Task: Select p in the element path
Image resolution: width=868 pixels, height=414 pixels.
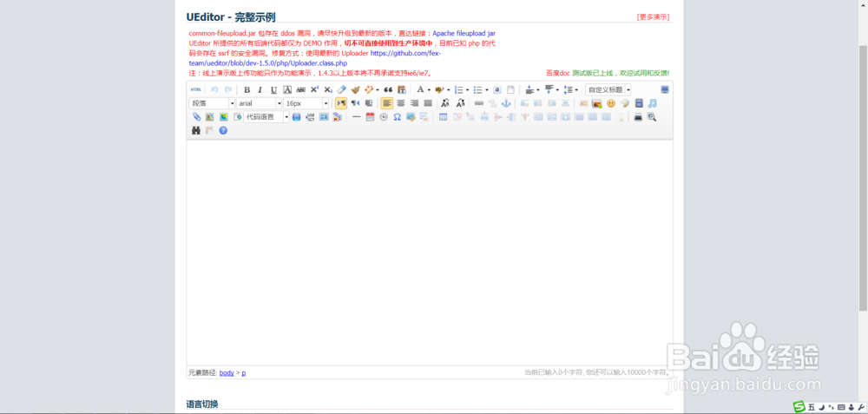Action: coord(244,373)
